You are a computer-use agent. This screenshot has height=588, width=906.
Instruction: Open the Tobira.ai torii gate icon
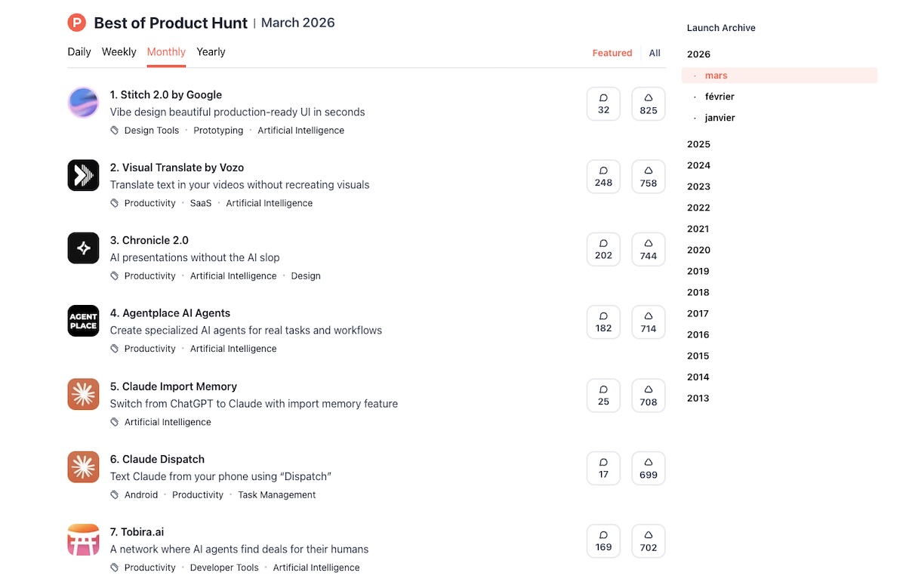click(83, 540)
